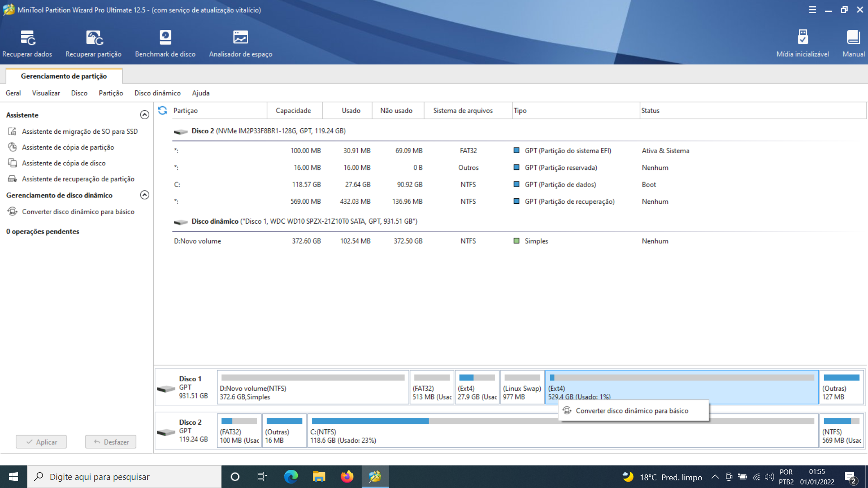The image size is (868, 488).
Task: Sort by Não usado column header
Action: (398, 111)
